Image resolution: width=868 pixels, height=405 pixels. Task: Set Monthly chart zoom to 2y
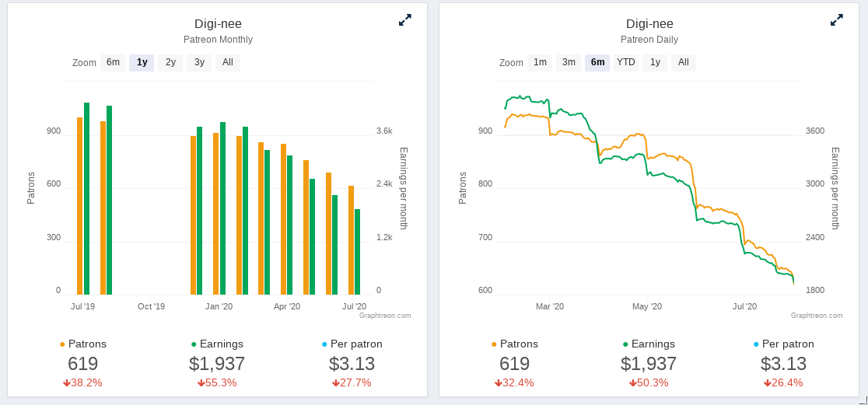170,62
